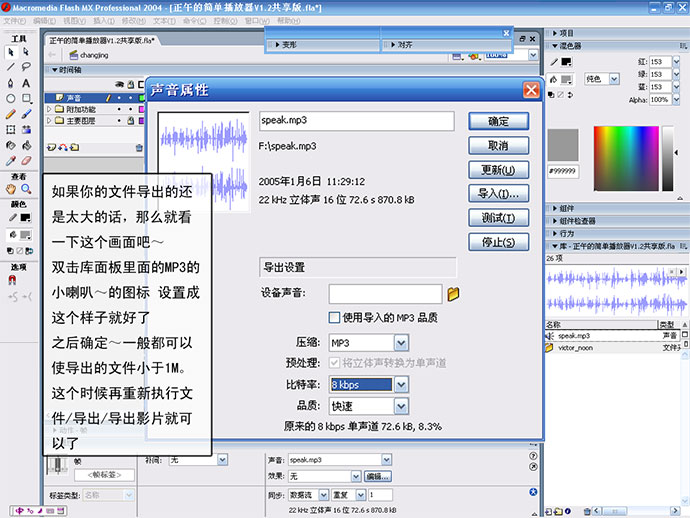Open the 纯色 fill type dropdown
This screenshot has height=518, width=690.
(614, 79)
